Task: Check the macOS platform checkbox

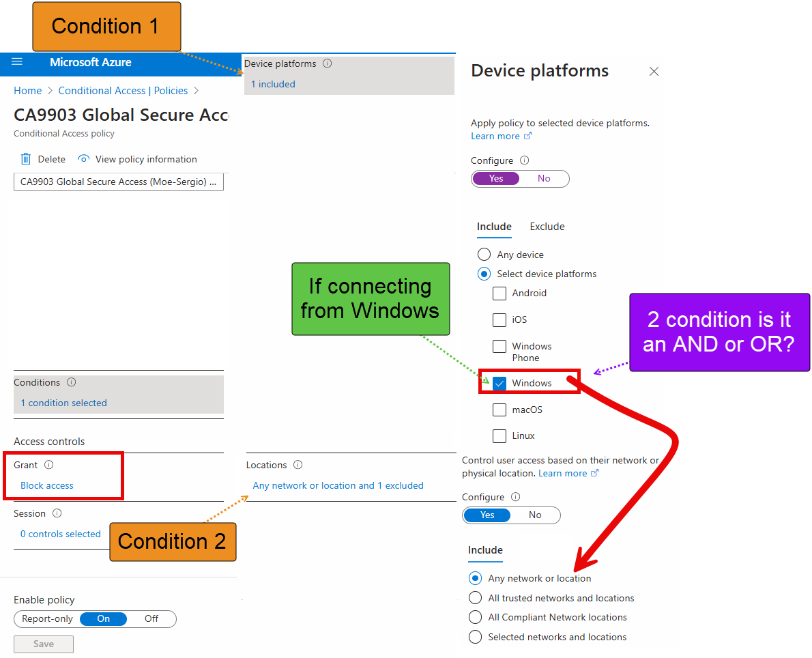Action: pyautogui.click(x=499, y=409)
